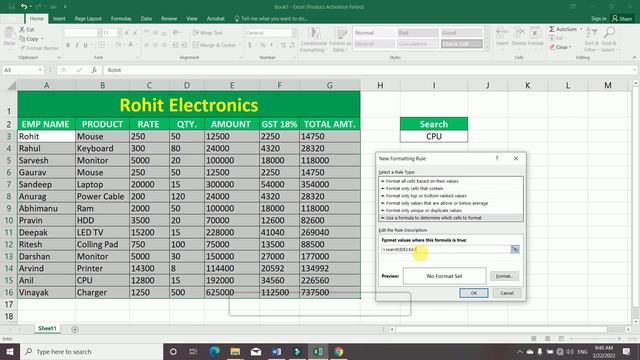
Task: Click Sort & Filter icon
Action: [x=591, y=33]
